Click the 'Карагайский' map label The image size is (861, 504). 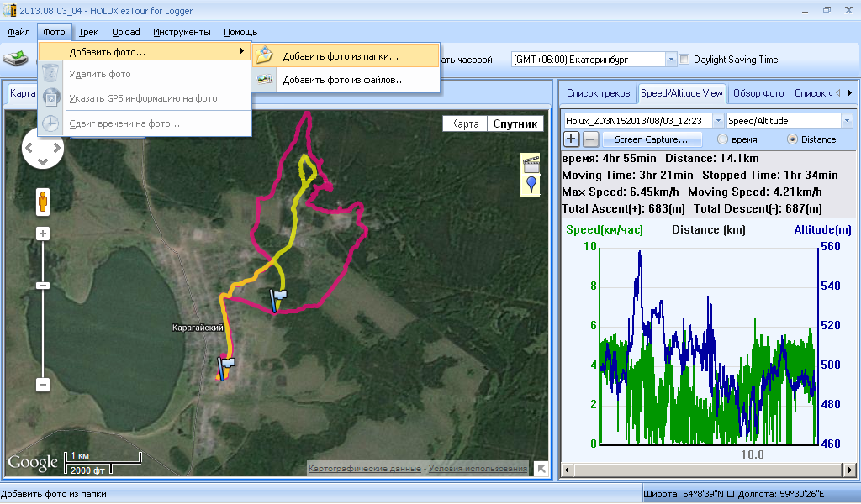198,328
